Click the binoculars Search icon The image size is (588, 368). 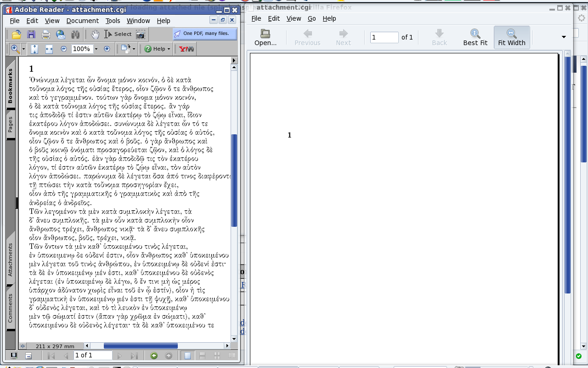tap(75, 34)
